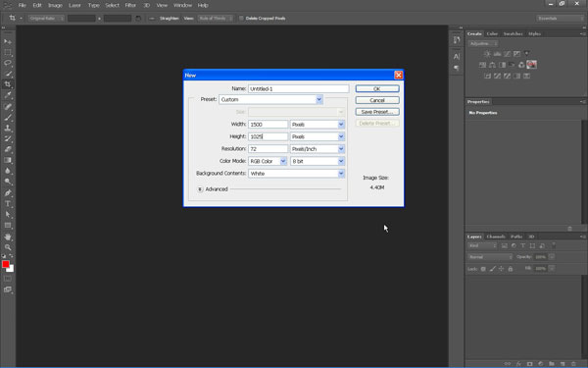Select the History Brush tool
The width and height of the screenshot is (588, 368).
(x=8, y=138)
